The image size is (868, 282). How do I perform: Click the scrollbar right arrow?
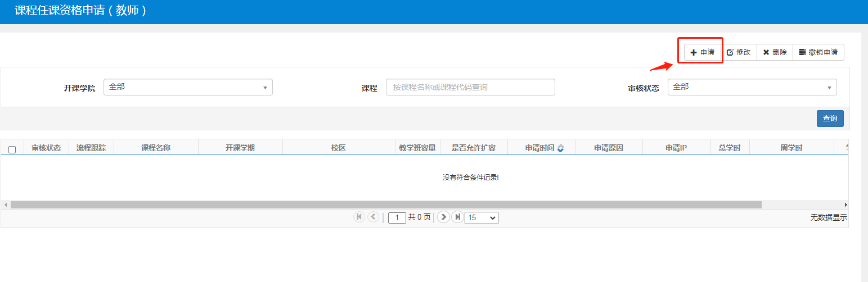pos(845,205)
